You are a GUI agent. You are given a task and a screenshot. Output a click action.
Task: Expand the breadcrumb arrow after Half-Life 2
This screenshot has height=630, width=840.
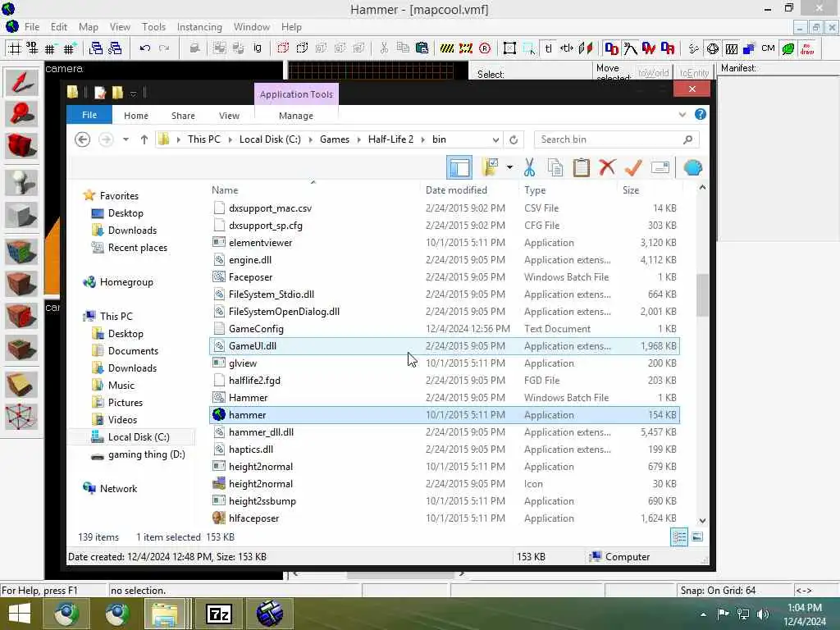click(422, 139)
